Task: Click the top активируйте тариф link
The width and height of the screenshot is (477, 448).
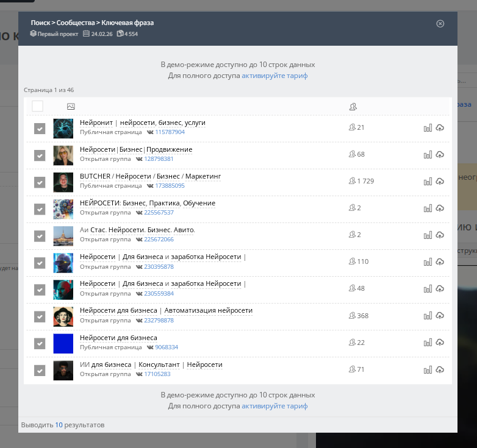Action: point(274,76)
